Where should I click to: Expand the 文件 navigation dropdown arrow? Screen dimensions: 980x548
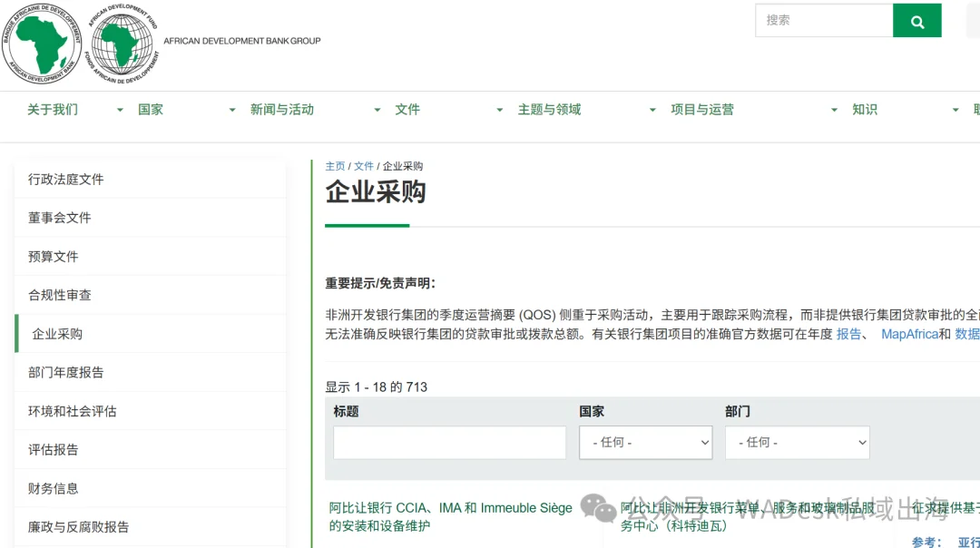[x=497, y=109]
